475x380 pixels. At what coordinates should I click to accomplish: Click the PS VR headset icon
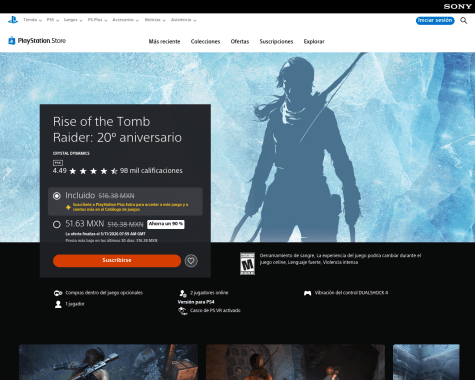coord(182,311)
